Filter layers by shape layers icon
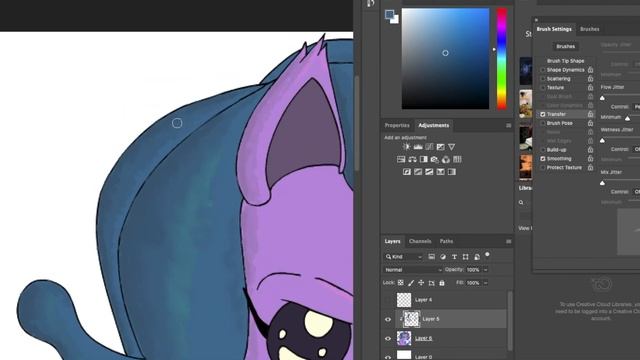The width and height of the screenshot is (640, 360). [466, 257]
